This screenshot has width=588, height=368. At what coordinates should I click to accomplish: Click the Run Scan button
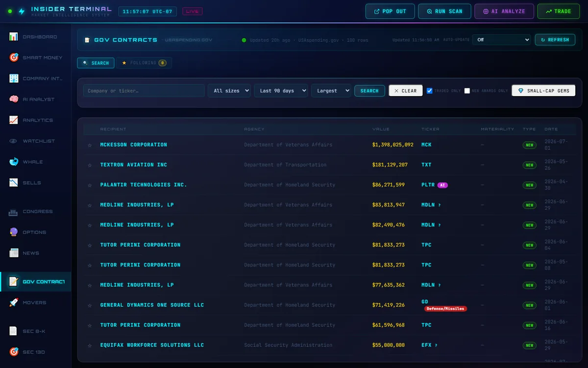[x=444, y=11]
